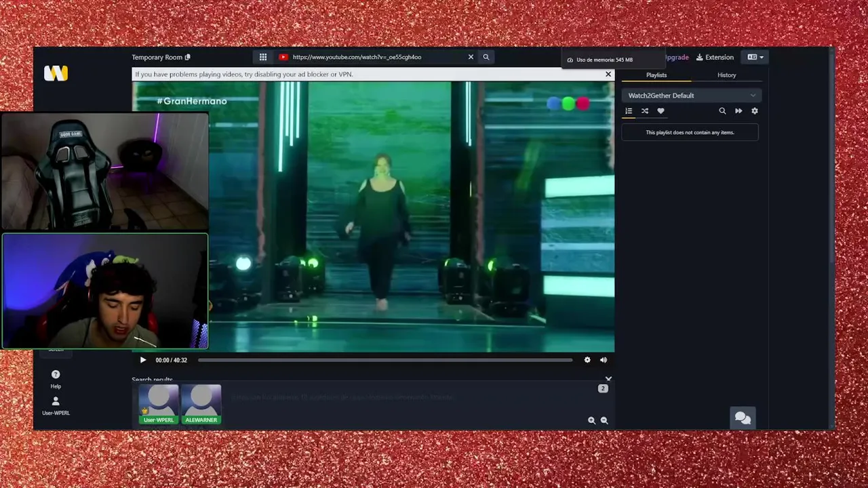Click the Watch2Gether logo
The height and width of the screenshot is (488, 868).
pyautogui.click(x=56, y=73)
